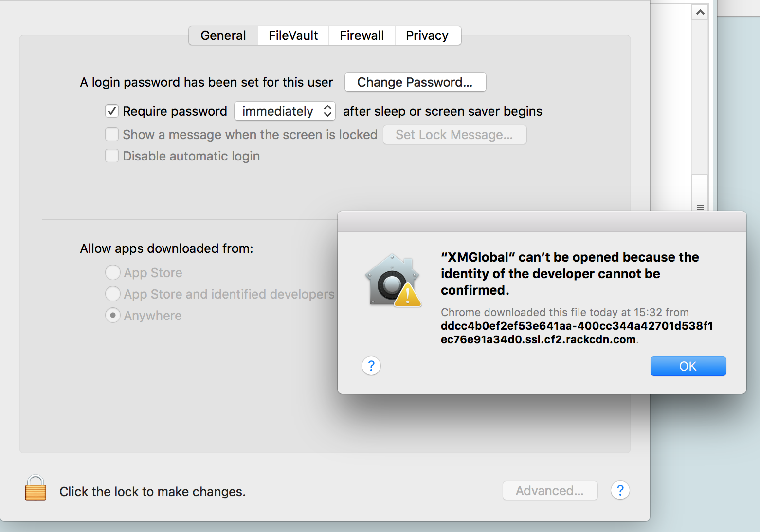Switch to the FileVault tab

pos(293,35)
